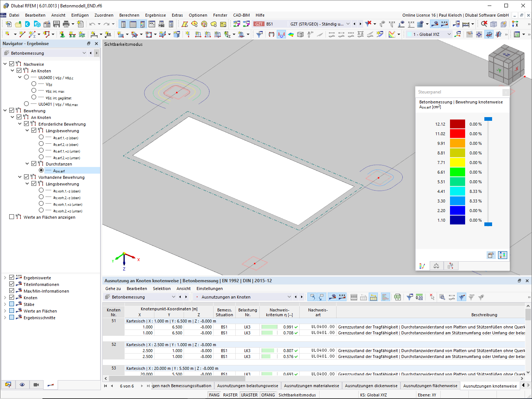Image resolution: width=532 pixels, height=399 pixels.
Task: Select the Asw,erf radio button under Durchstanzen
Action: (x=41, y=170)
